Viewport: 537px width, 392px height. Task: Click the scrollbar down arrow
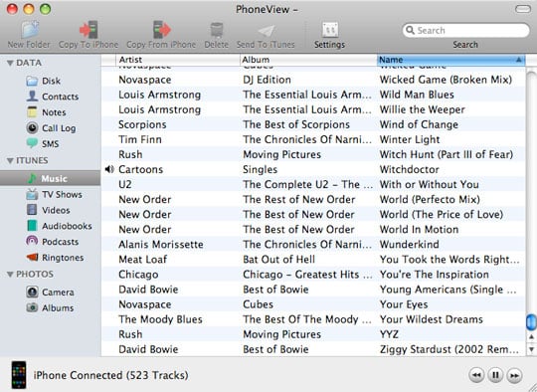click(x=531, y=349)
